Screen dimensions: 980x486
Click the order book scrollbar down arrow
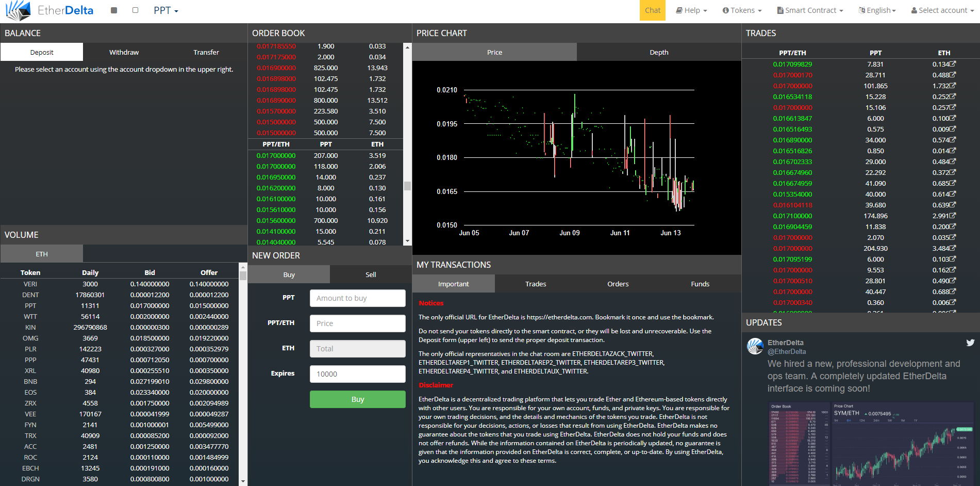407,241
